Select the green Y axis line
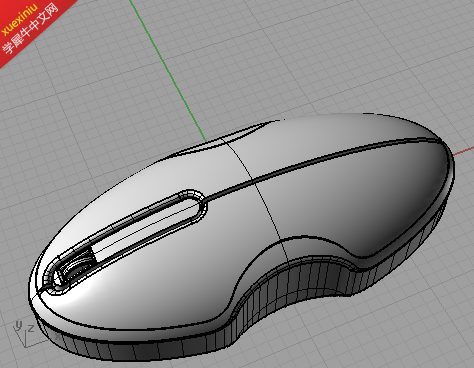 click(167, 69)
